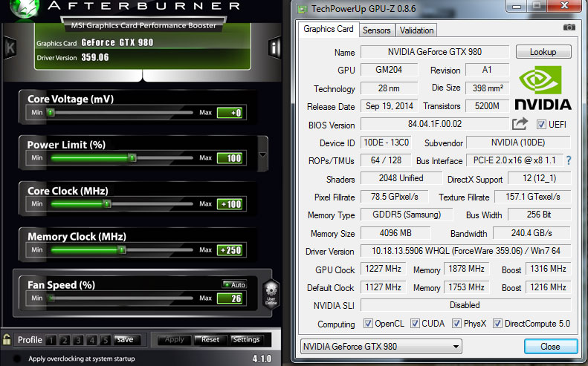Image resolution: width=588 pixels, height=366 pixels.
Task: Open Afterburner information with the i icon
Action: click(274, 48)
